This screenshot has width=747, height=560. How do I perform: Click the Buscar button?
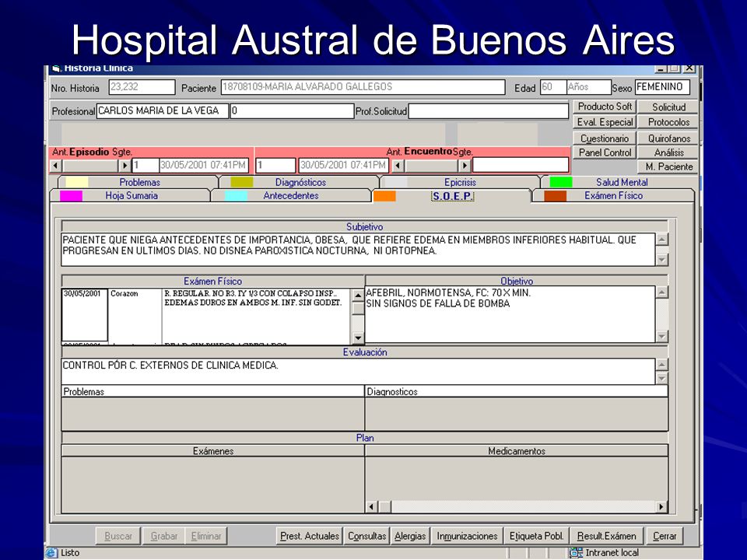coord(118,536)
